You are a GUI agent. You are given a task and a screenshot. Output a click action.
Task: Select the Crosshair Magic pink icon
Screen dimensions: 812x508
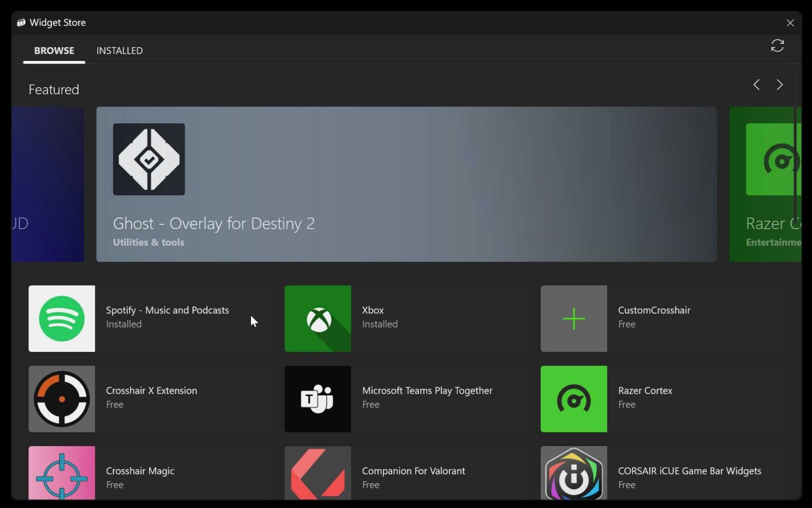[x=62, y=473]
